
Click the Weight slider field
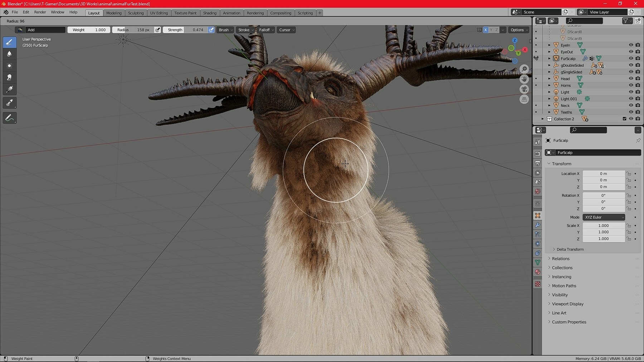[89, 30]
